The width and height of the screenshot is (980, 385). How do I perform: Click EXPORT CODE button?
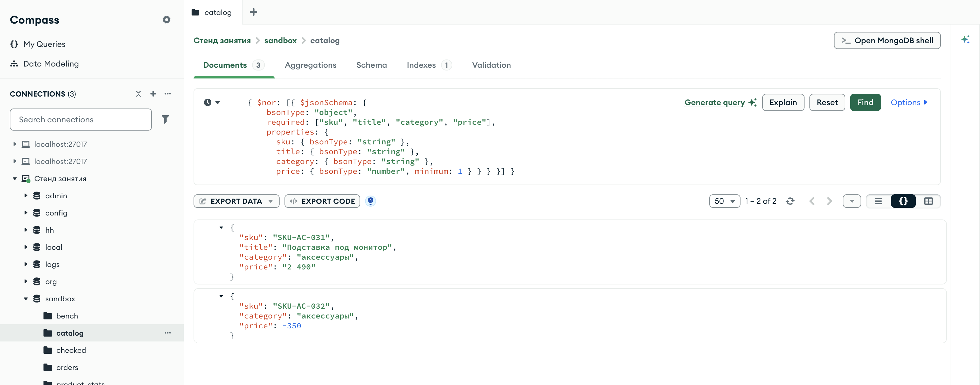pos(322,201)
